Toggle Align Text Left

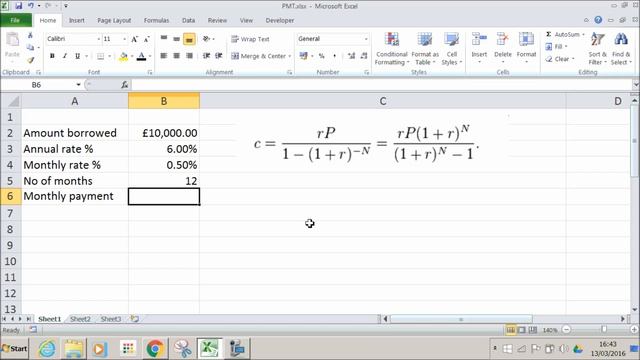coord(164,56)
